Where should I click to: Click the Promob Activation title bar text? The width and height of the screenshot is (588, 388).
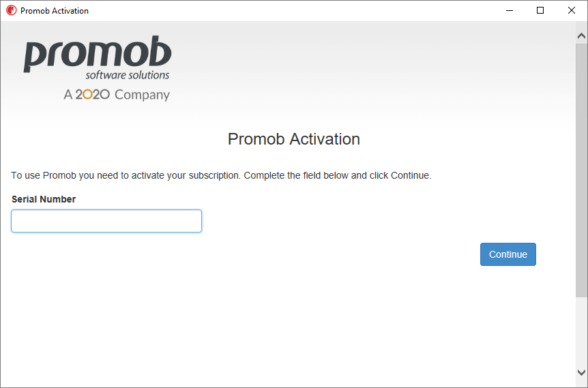coord(55,11)
